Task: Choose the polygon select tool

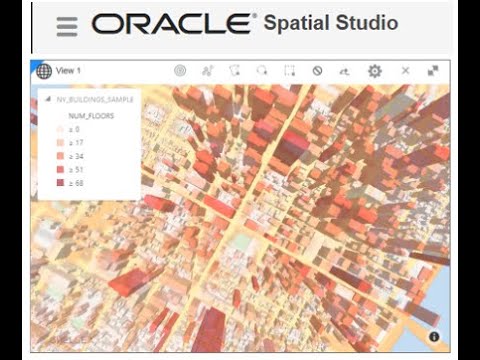Action: pos(235,71)
